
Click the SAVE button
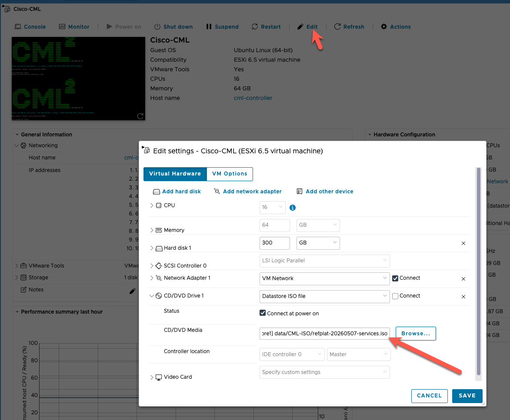[x=467, y=396]
